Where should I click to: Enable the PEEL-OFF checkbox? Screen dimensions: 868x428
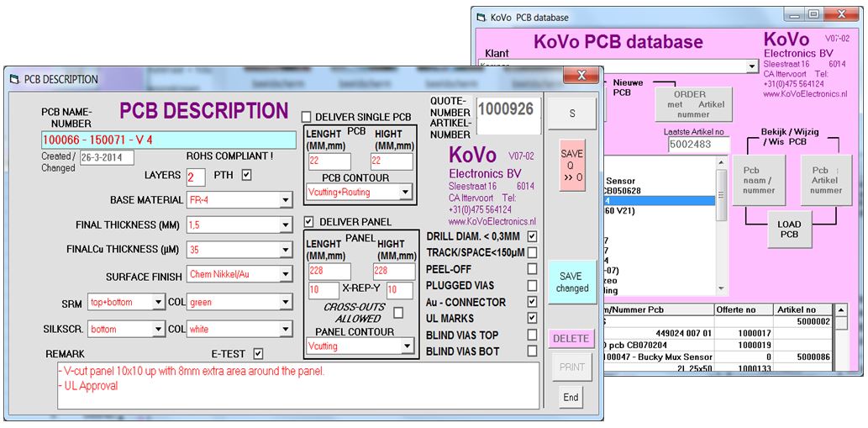[532, 269]
